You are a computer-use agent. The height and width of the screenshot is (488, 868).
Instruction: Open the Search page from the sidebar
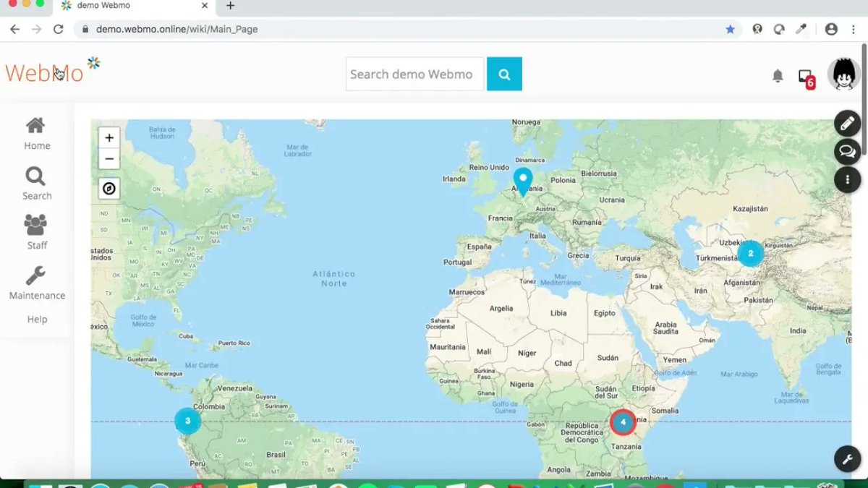pos(35,182)
